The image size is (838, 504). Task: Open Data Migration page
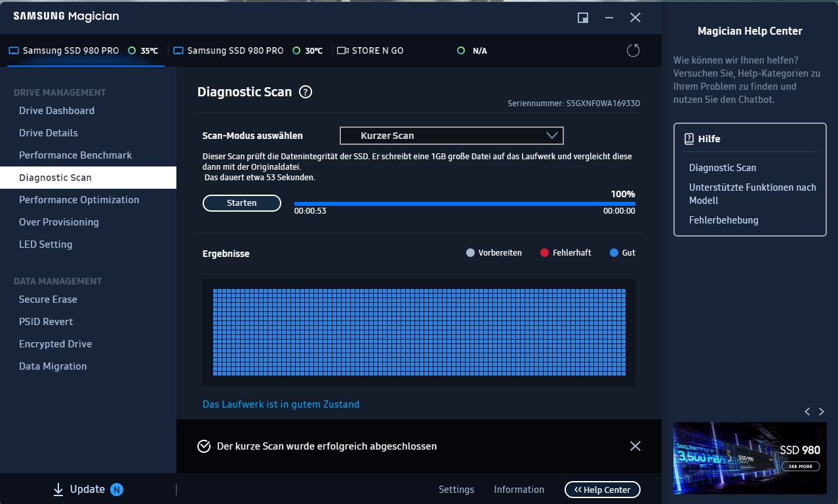[52, 366]
